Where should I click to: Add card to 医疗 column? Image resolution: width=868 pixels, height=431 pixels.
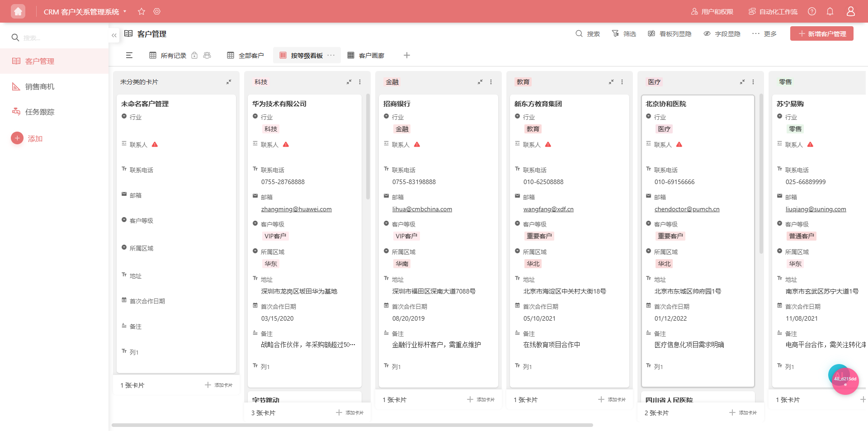(743, 413)
